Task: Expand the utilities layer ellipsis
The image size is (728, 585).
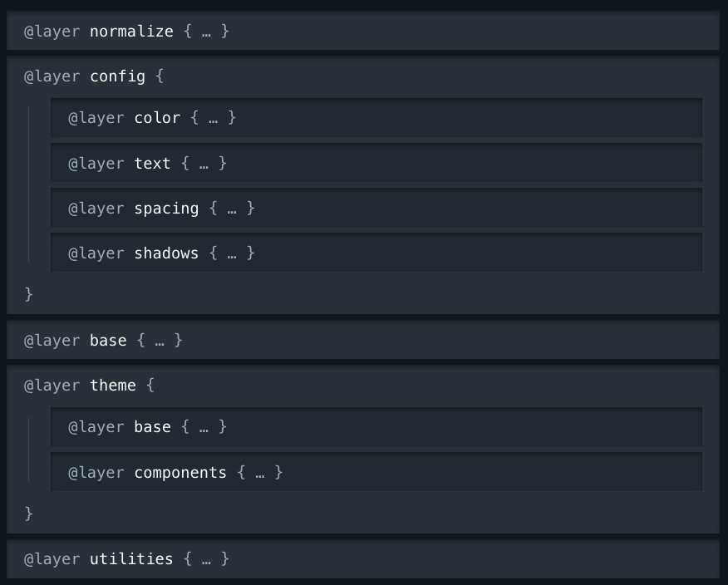Action: pyautogui.click(x=206, y=559)
